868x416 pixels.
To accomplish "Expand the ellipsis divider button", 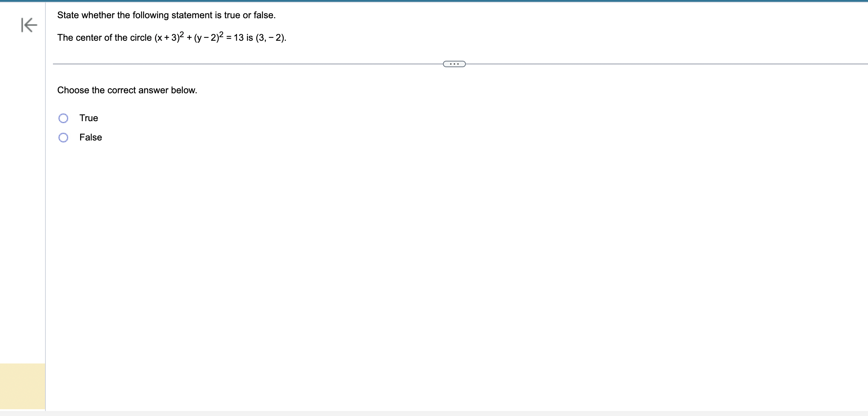I will [454, 64].
